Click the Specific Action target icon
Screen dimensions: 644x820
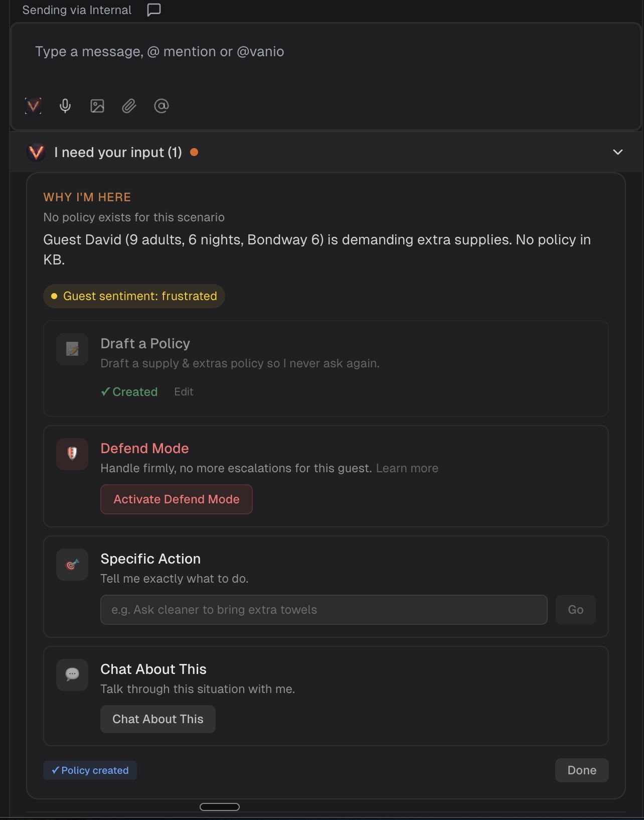(x=72, y=565)
